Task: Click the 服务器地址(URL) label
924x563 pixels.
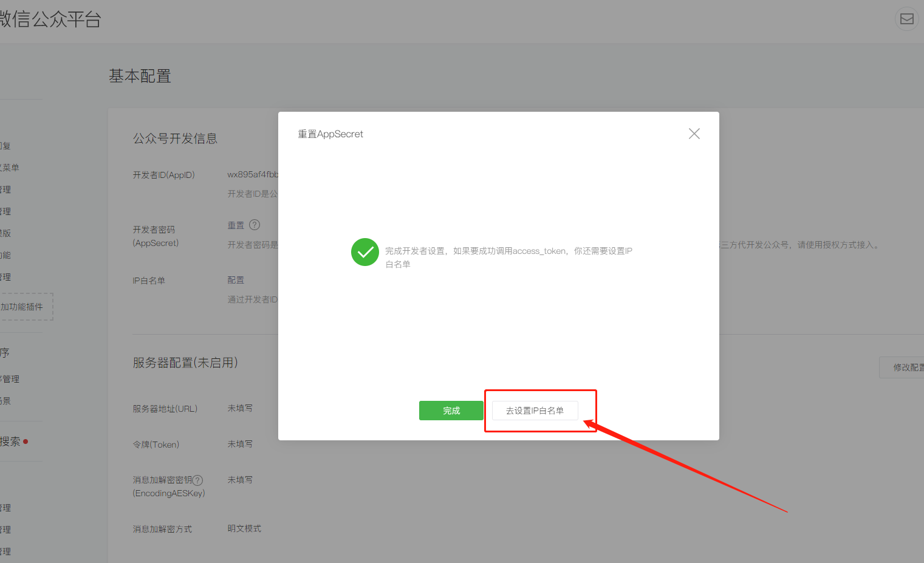Action: pos(165,409)
